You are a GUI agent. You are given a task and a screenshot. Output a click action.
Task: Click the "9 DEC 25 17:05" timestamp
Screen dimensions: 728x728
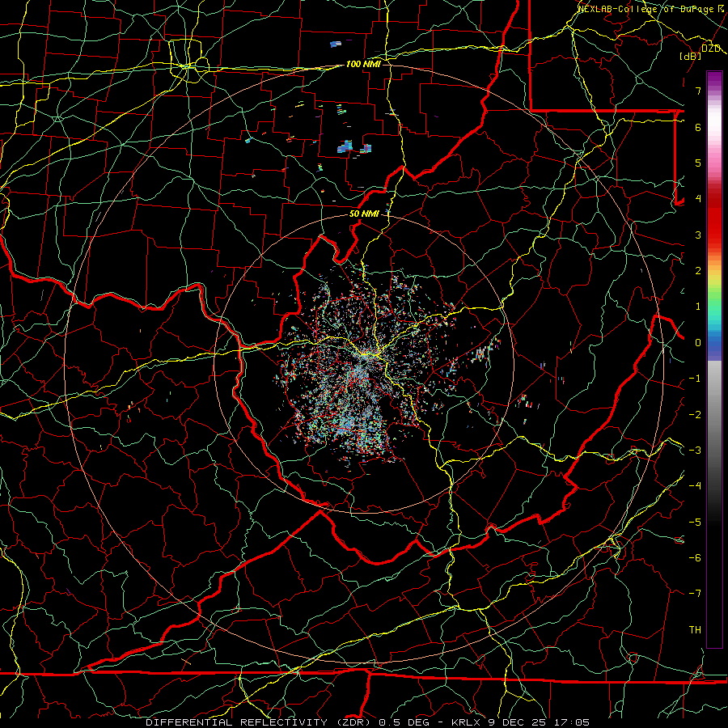[539, 722]
